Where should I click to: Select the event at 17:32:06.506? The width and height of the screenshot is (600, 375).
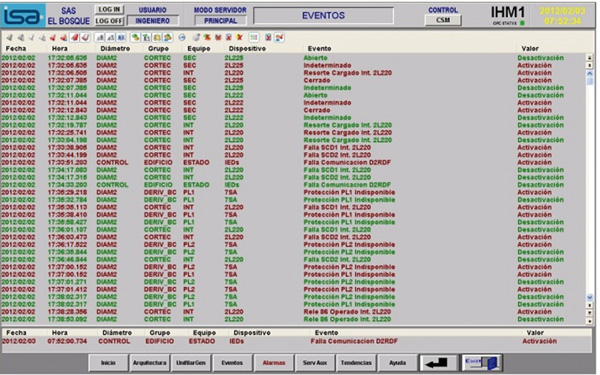[292, 73]
